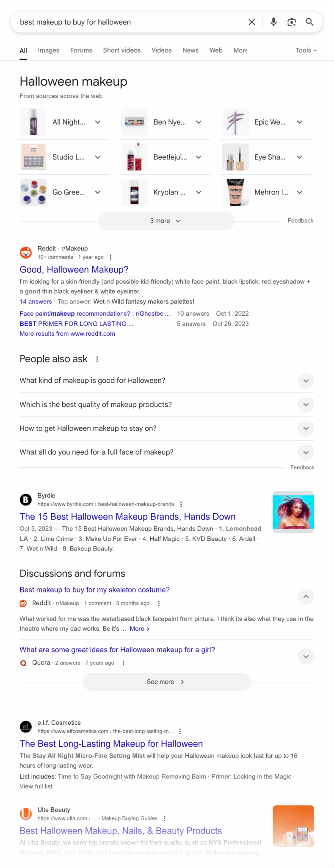Click the Go Green face paint pots thumbnail
This screenshot has height=868, width=334.
(33, 192)
